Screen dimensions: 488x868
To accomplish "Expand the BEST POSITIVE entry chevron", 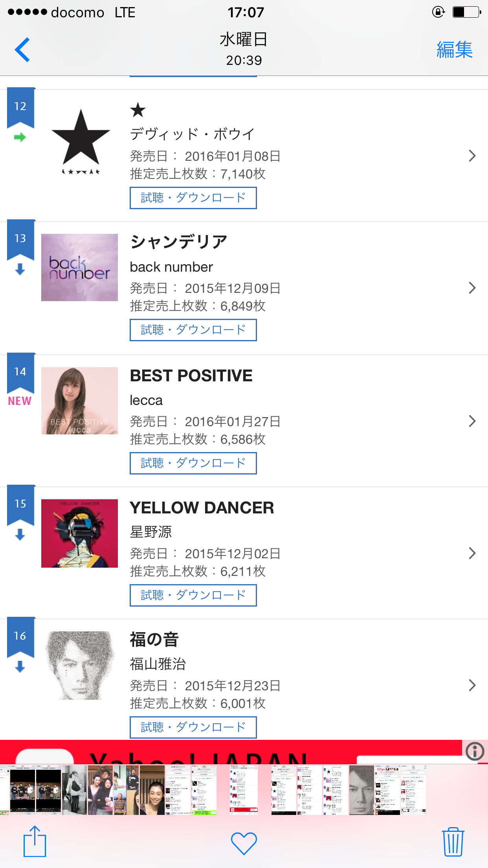I will 472,421.
